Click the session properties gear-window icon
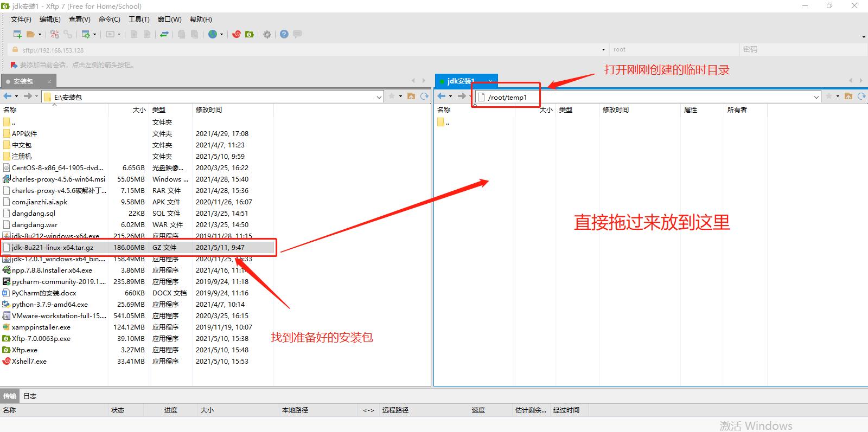 86,34
